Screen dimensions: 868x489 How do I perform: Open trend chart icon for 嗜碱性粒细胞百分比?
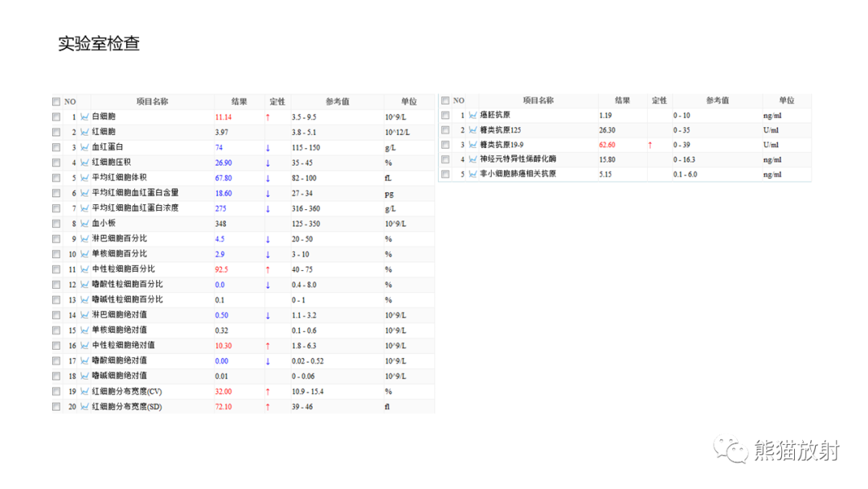(x=84, y=300)
